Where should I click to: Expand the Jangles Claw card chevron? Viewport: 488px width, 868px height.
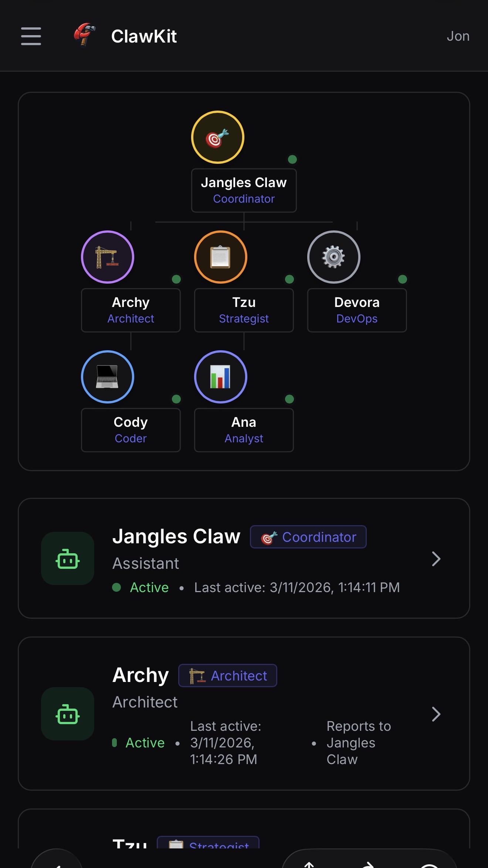436,559
